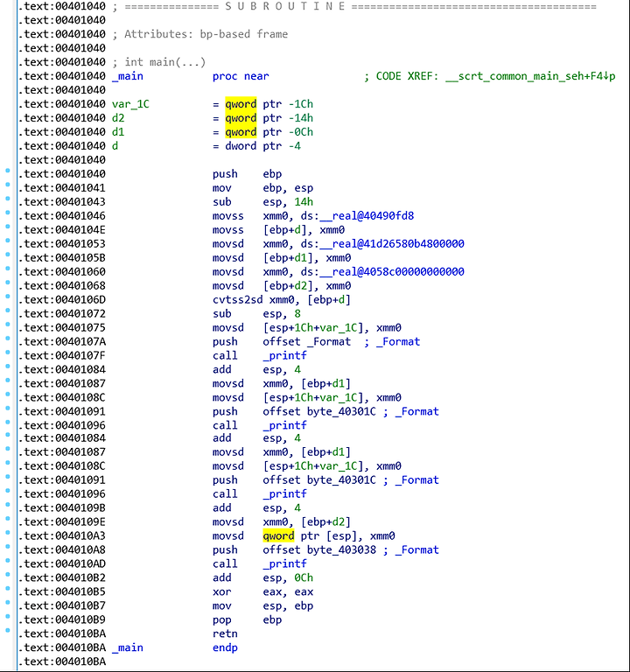Toggle breakpoint dot beside address 004010A3
The height and width of the screenshot is (672, 630).
pos(8,532)
